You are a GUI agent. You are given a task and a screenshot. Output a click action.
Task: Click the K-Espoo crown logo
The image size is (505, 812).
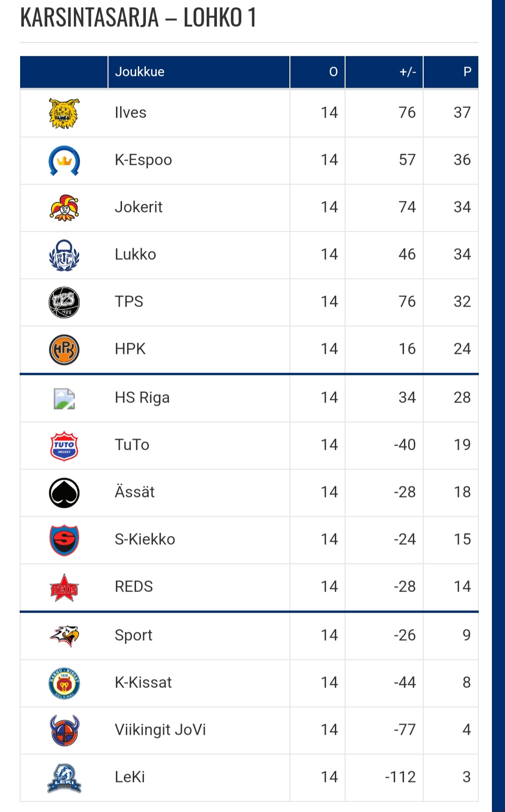(64, 161)
